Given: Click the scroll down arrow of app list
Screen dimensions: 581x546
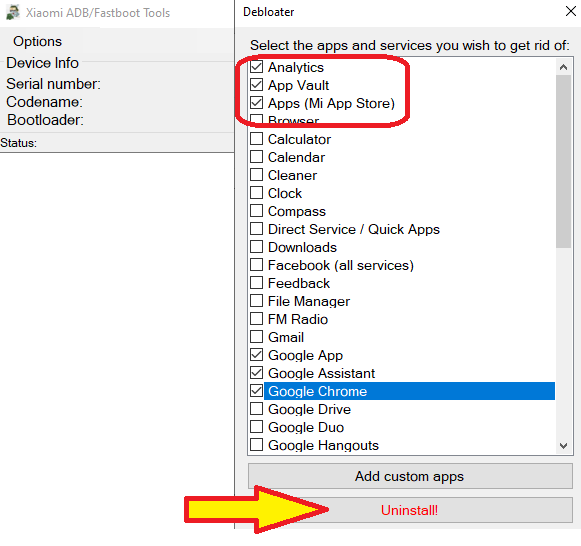Looking at the screenshot, I should point(564,446).
